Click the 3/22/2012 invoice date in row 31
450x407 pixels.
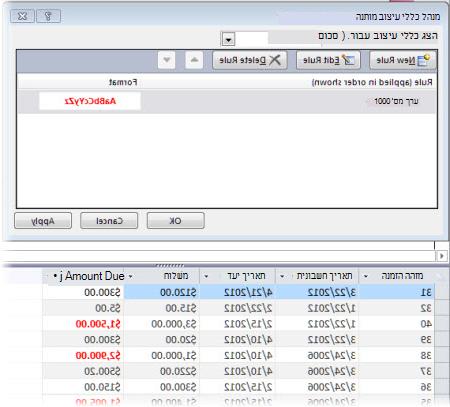click(317, 292)
